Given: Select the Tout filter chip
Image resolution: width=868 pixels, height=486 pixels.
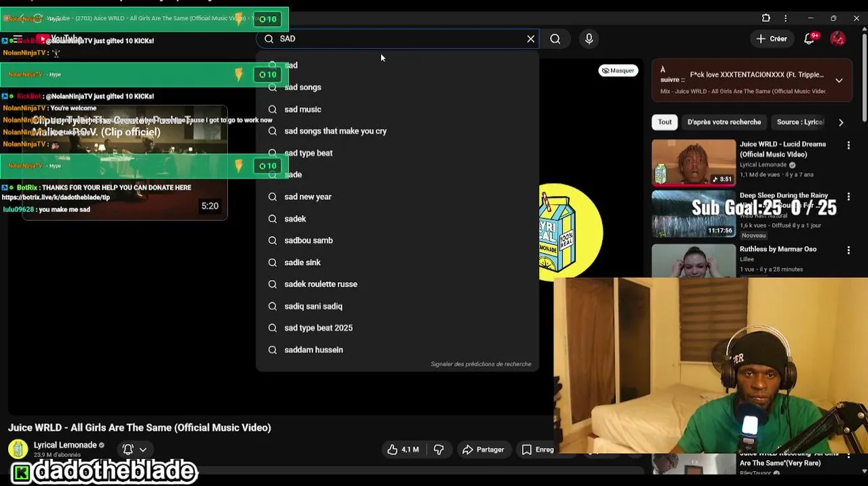Looking at the screenshot, I should [665, 122].
